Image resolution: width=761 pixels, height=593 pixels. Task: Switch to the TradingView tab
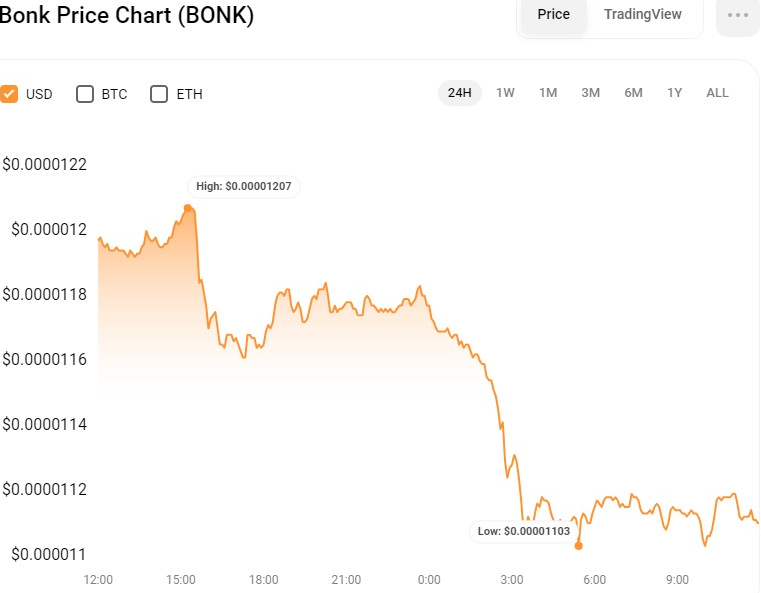click(642, 14)
